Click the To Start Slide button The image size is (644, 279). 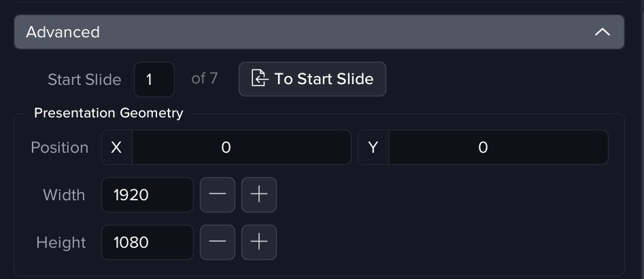click(312, 79)
